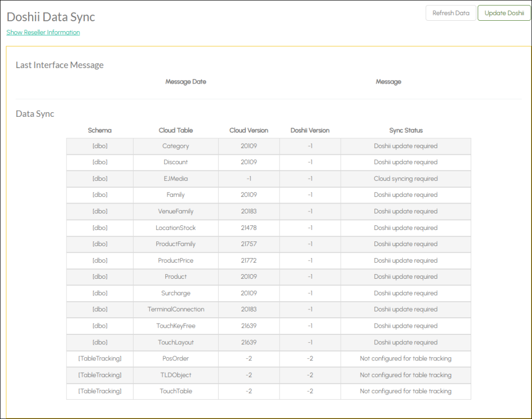
Task: Select [dbo] schema in the Discount row
Action: [x=100, y=163]
